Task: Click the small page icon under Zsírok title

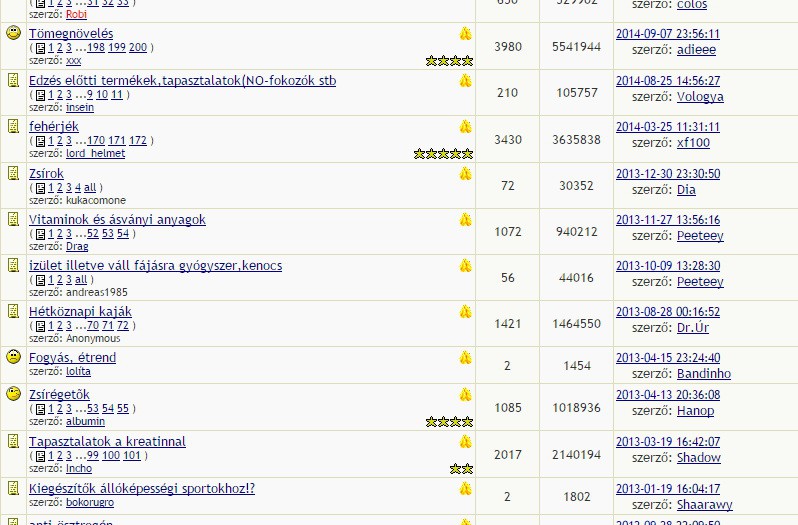Action: (x=41, y=188)
